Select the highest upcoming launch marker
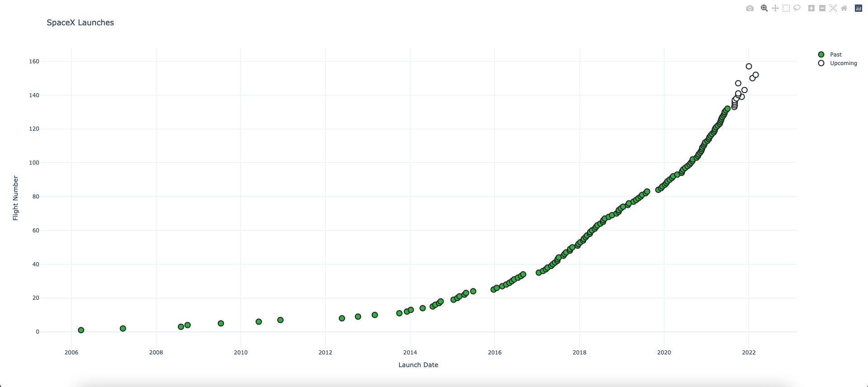The width and height of the screenshot is (868, 387). pyautogui.click(x=749, y=66)
